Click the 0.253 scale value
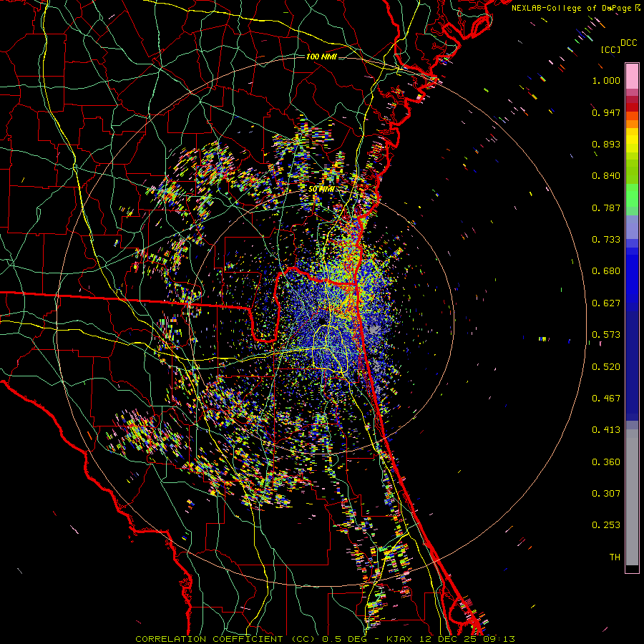 [x=606, y=525]
